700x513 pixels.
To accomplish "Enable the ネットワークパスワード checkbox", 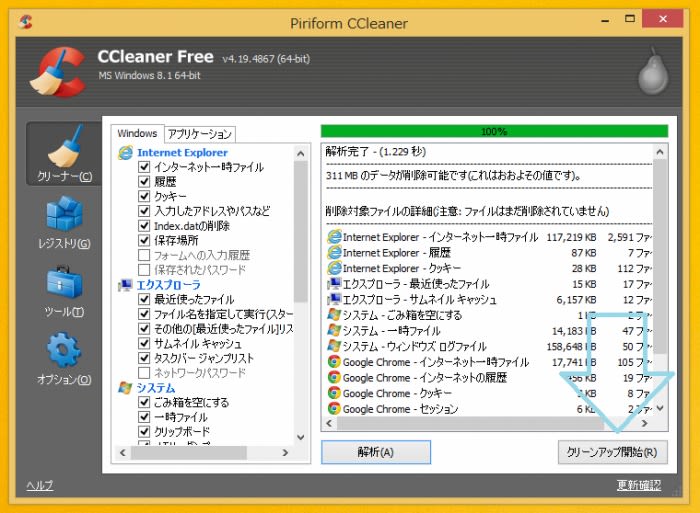I will tap(144, 373).
